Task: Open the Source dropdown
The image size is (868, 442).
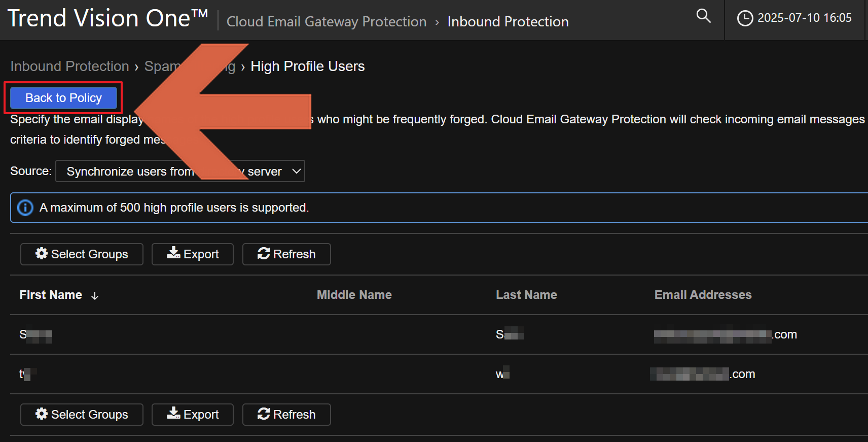Action: coord(180,172)
